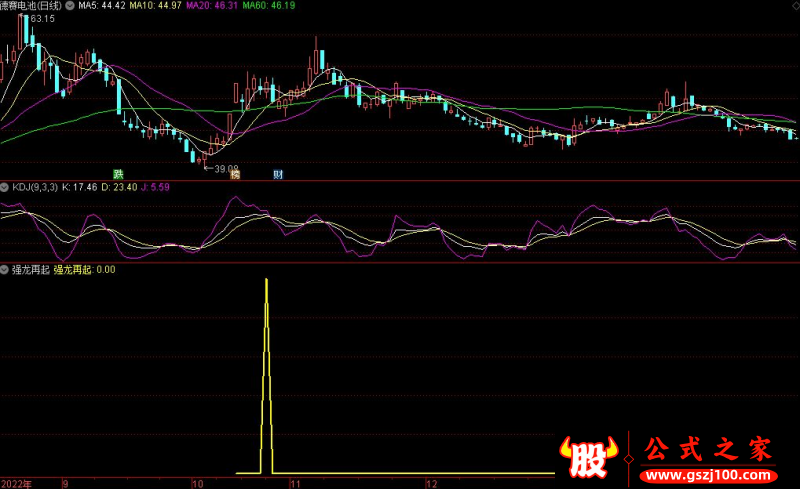Click the yellow signal spike peak

click(266, 280)
